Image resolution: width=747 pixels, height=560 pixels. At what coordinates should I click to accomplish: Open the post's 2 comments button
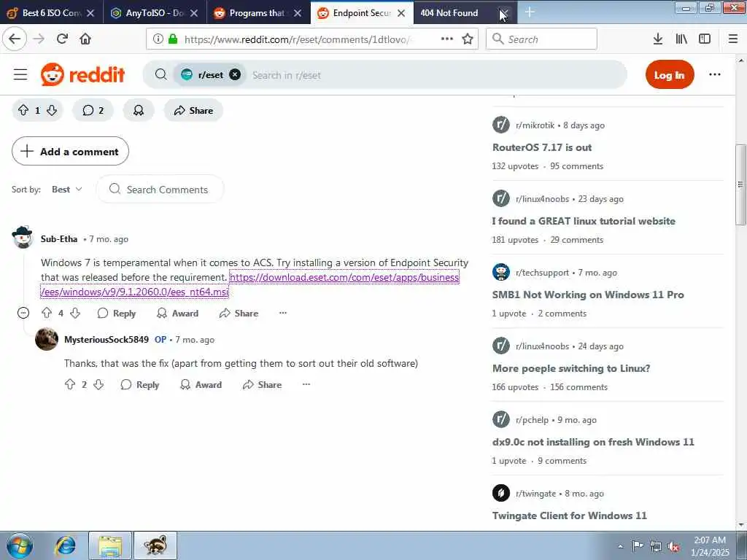93,111
